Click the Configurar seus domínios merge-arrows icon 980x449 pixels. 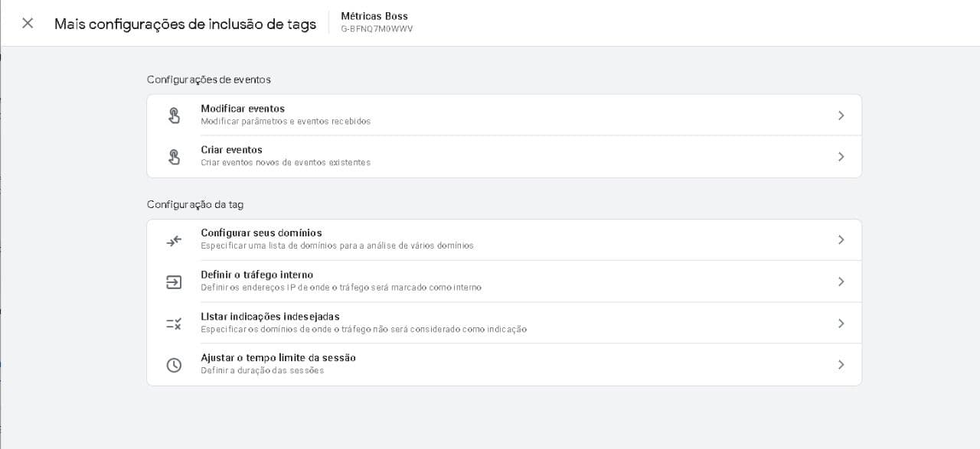174,240
